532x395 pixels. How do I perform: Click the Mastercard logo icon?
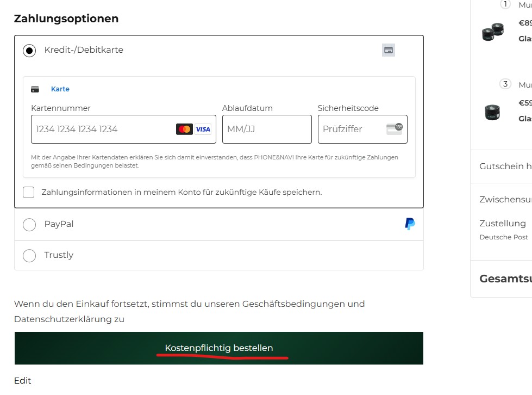tap(184, 129)
